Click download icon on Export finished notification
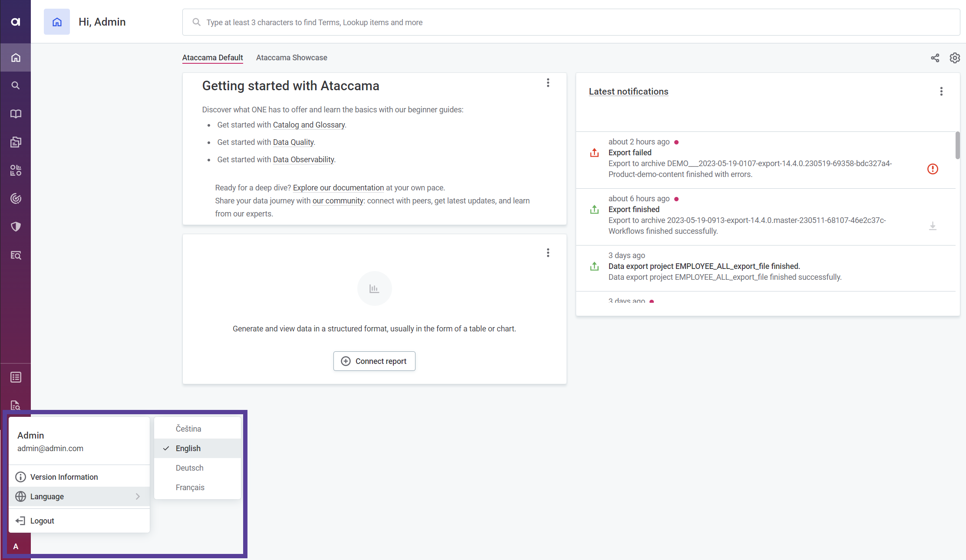Screen dimensions: 966x560 coord(932,226)
